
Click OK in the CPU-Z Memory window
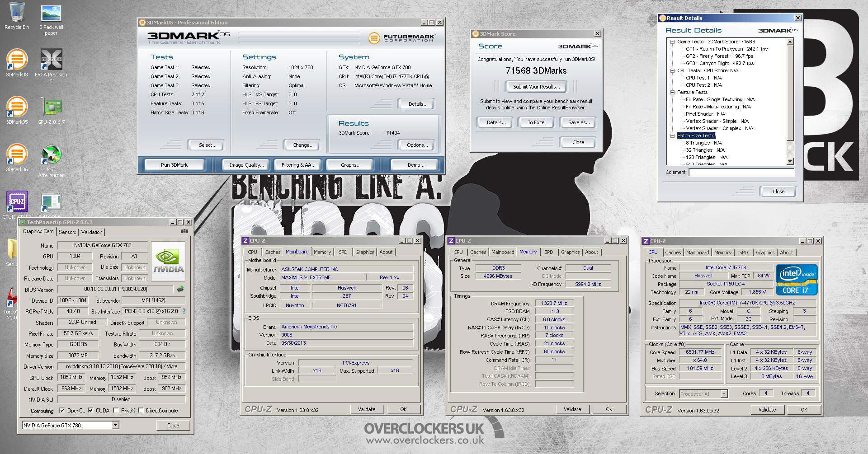[x=609, y=409]
